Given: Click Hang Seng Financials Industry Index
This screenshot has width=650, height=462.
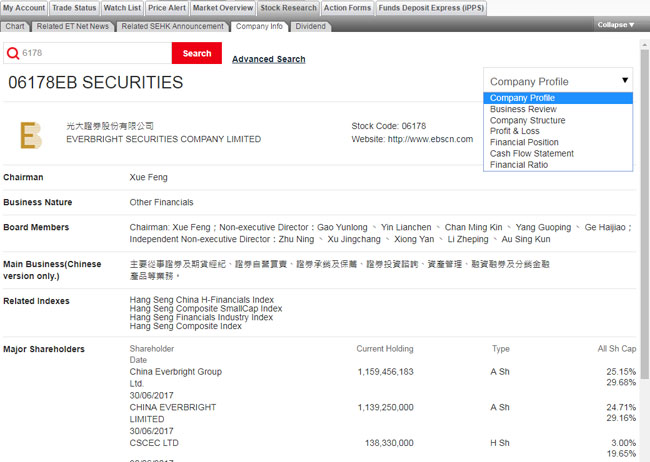Looking at the screenshot, I should pos(201,317).
